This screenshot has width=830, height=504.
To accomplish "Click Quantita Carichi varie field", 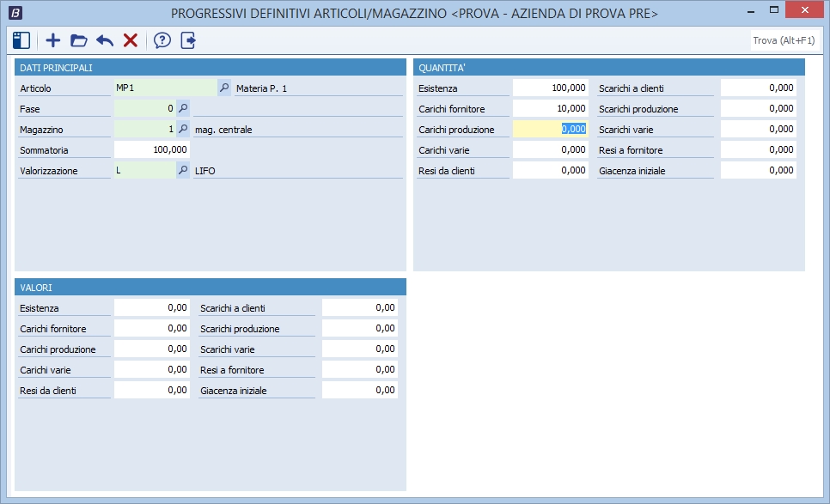I will coord(551,149).
